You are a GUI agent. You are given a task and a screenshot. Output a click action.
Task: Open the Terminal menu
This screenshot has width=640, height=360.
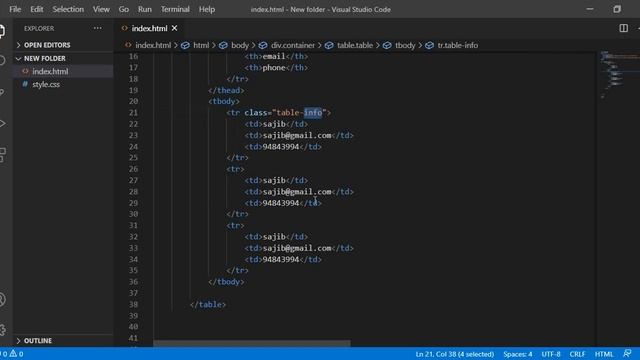pyautogui.click(x=175, y=9)
